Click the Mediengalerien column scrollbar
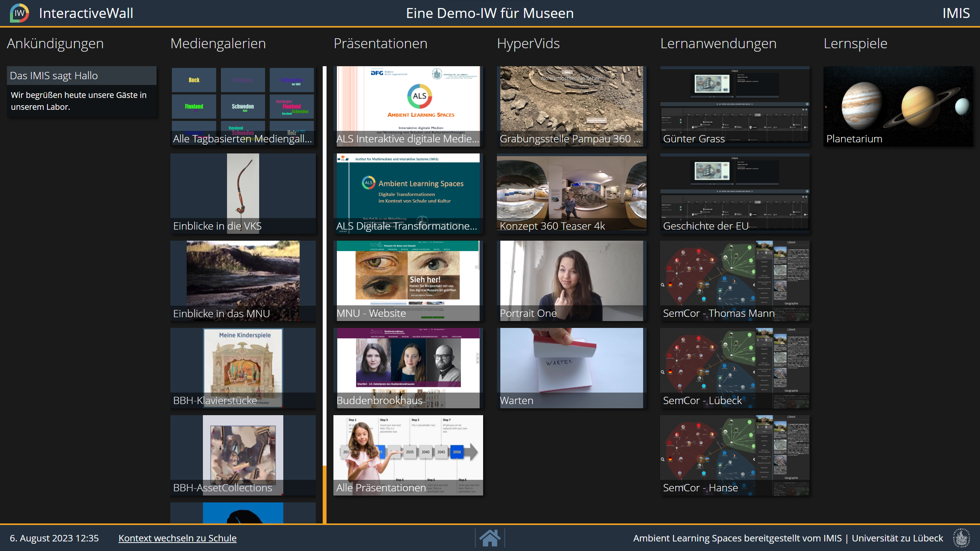This screenshot has height=551, width=980. (x=325, y=295)
